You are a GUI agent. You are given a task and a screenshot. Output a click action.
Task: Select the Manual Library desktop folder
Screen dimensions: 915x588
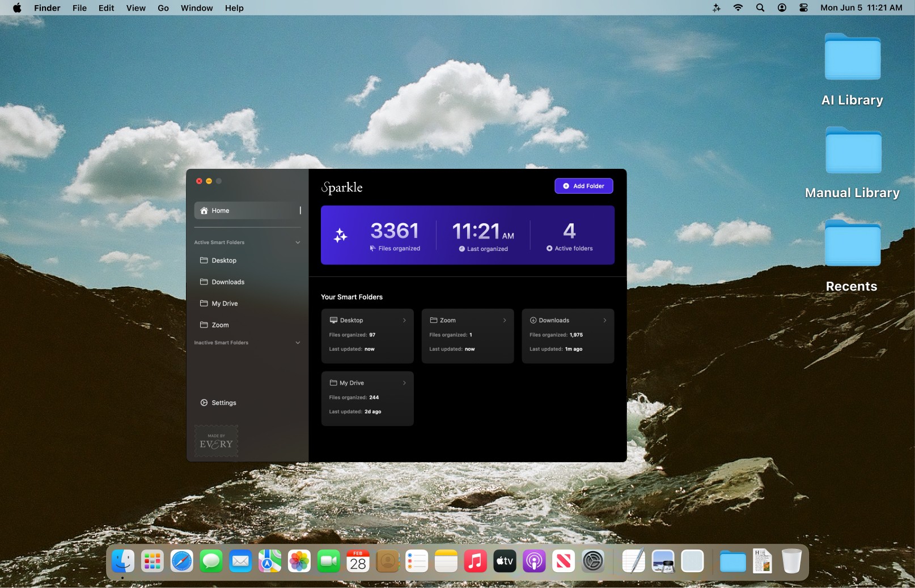coord(852,163)
